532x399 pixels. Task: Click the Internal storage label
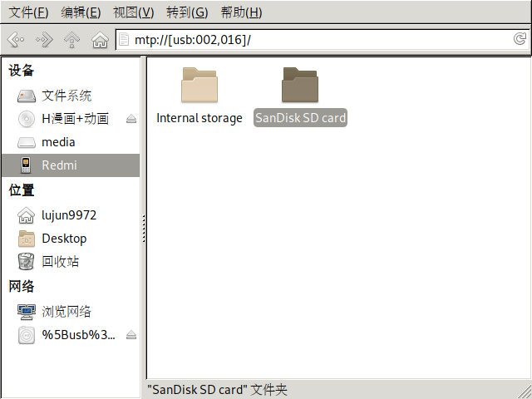199,118
